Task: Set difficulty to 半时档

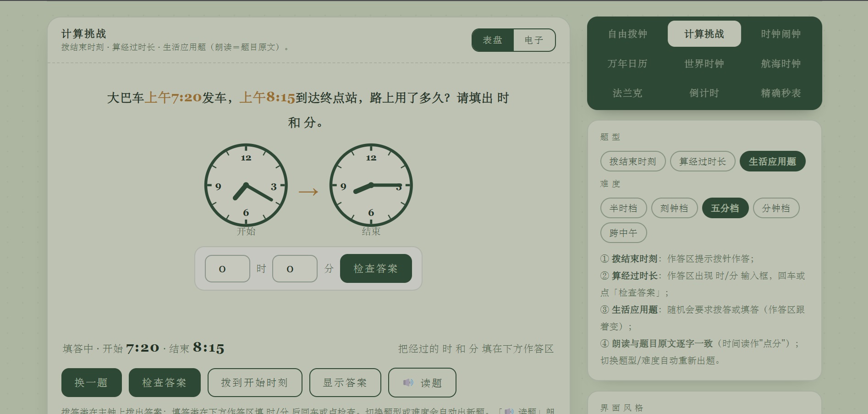Action: coord(624,208)
